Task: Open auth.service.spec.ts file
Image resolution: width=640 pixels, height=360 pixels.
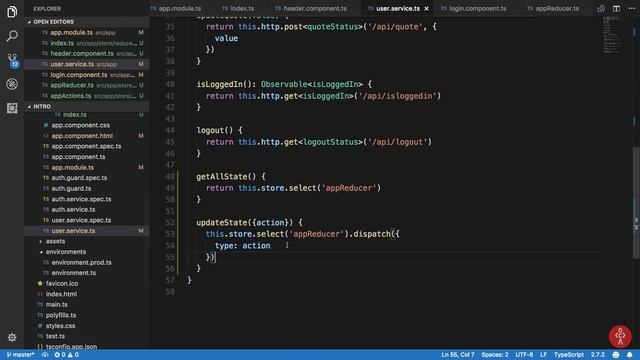Action: [x=81, y=199]
